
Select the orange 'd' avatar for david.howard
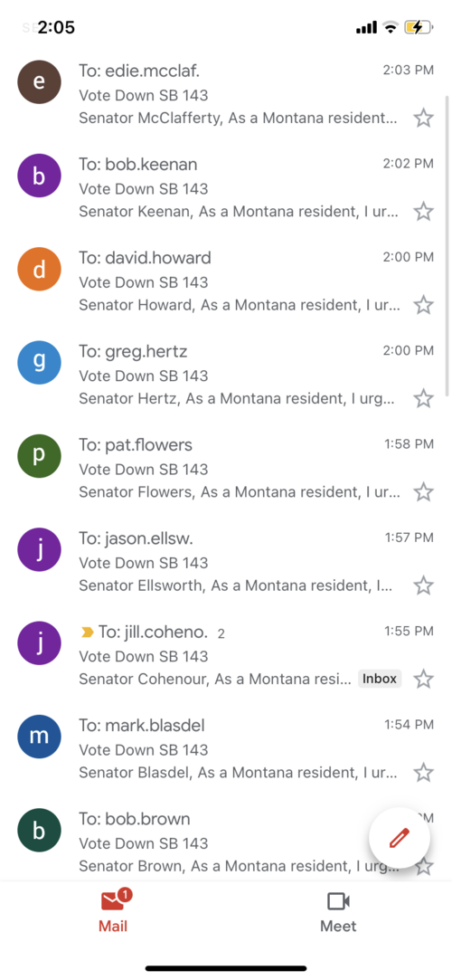pyautogui.click(x=39, y=270)
